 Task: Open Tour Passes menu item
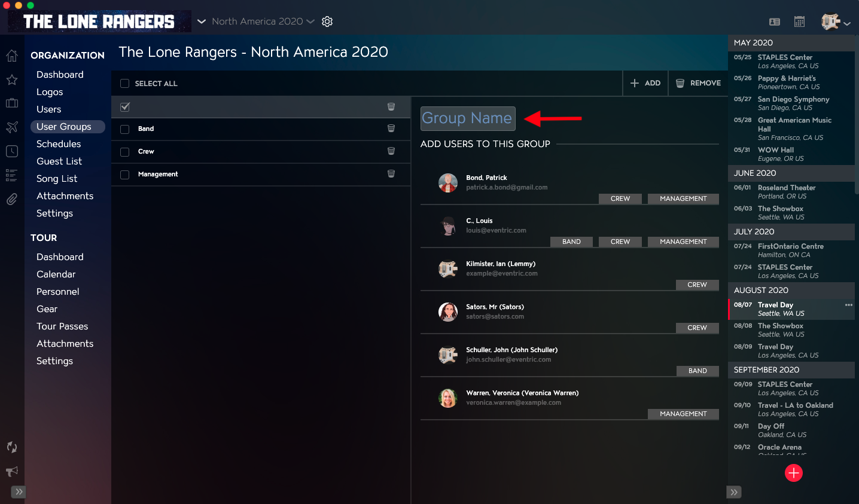(62, 326)
